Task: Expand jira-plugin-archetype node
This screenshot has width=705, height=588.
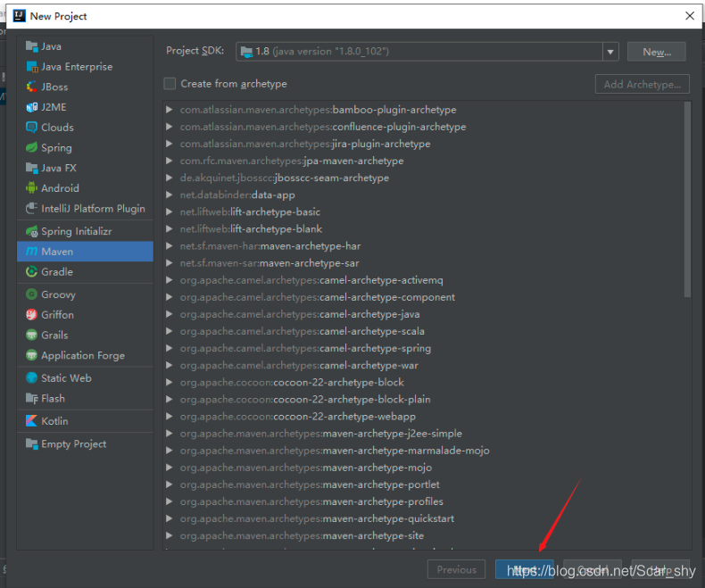Action: click(x=169, y=144)
